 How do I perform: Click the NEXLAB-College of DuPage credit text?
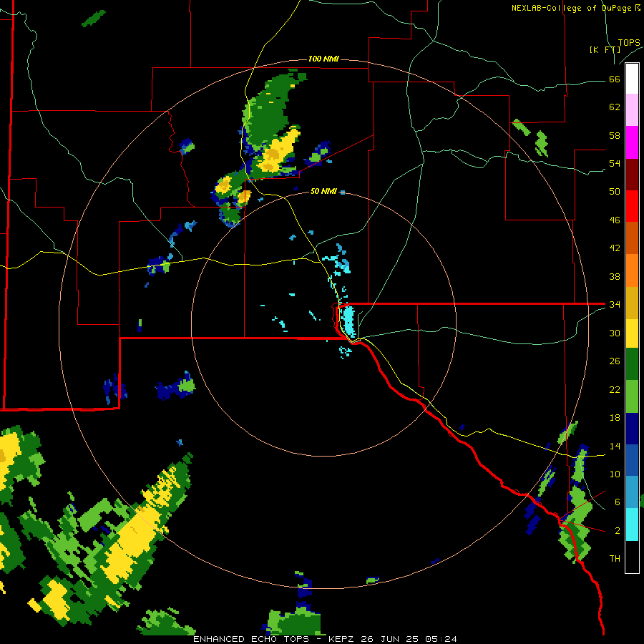click(576, 8)
